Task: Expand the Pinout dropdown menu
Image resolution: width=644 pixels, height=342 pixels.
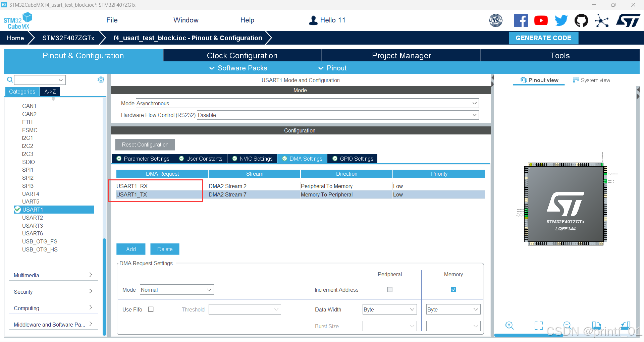Action: pyautogui.click(x=332, y=68)
